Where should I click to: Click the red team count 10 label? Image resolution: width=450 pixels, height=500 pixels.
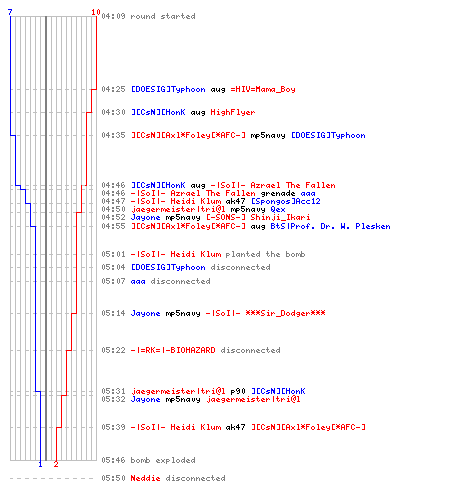pyautogui.click(x=96, y=12)
